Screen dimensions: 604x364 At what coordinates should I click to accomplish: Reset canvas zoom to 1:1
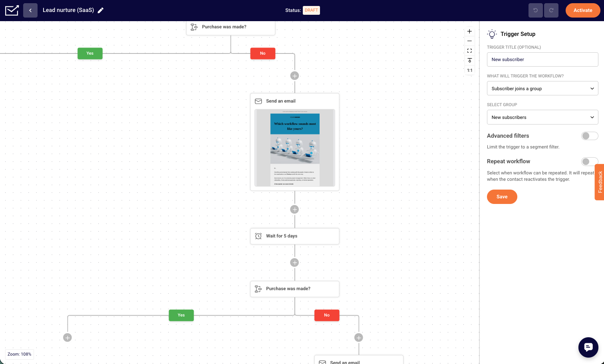point(470,70)
